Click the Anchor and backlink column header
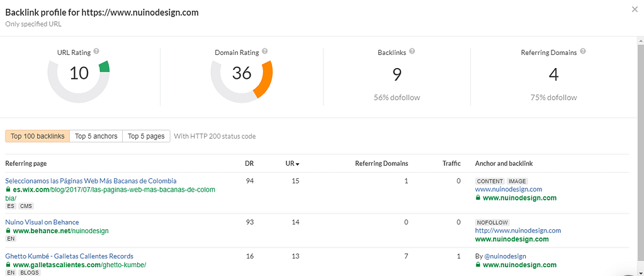The height and width of the screenshot is (276, 644). coord(504,163)
